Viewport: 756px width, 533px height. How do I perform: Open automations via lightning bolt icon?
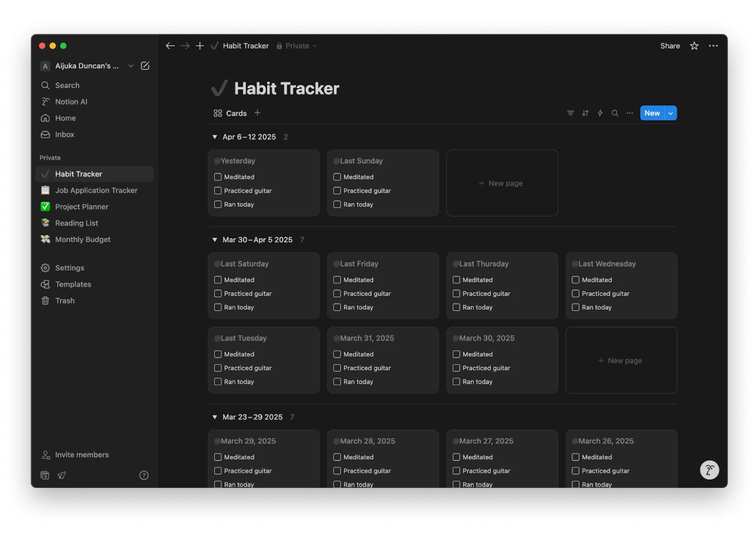(x=600, y=113)
